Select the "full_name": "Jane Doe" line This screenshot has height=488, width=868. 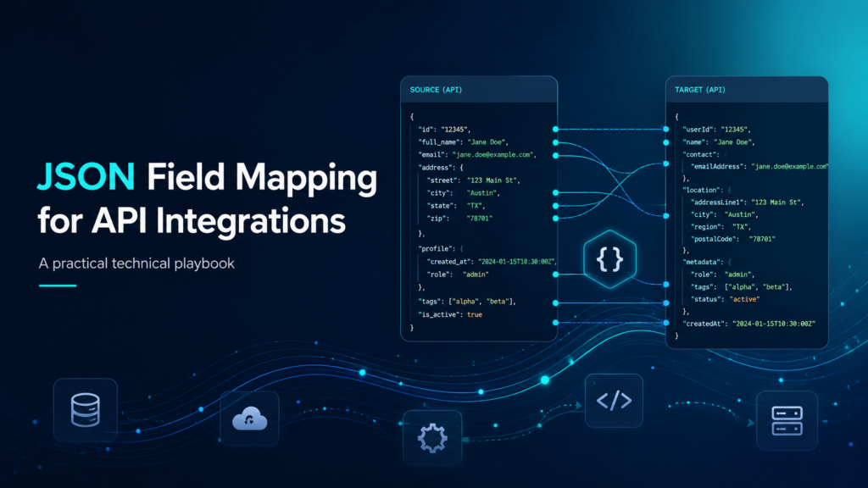(464, 142)
